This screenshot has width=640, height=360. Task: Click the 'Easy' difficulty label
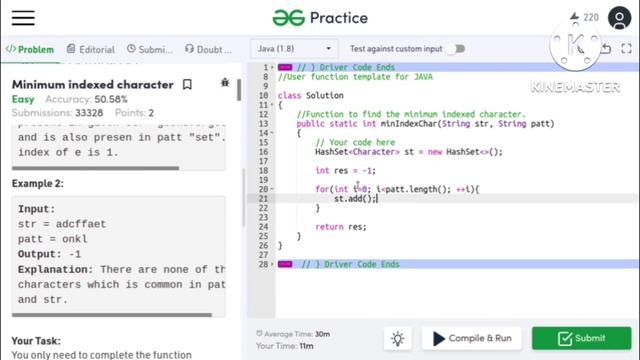pos(23,99)
